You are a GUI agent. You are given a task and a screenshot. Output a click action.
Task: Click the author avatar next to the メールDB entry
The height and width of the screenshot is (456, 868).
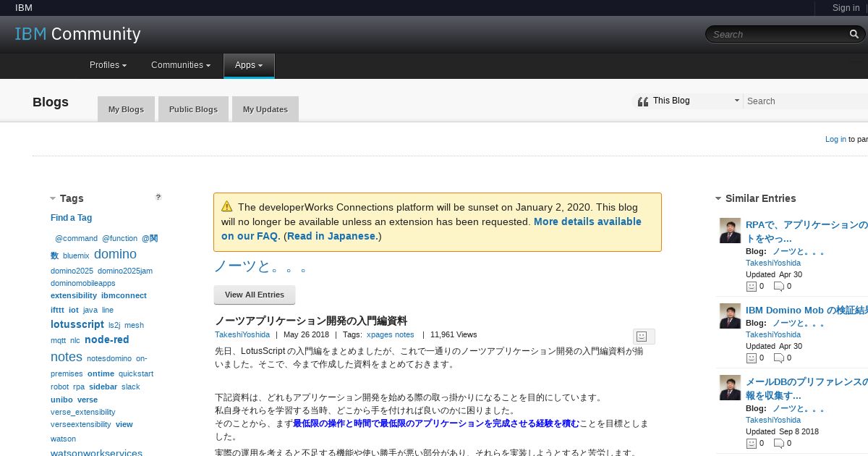pyautogui.click(x=730, y=387)
